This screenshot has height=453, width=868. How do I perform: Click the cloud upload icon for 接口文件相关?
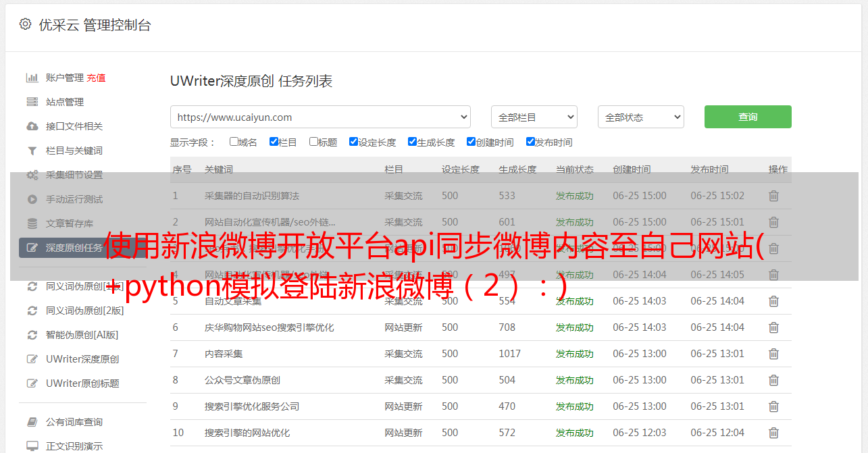click(32, 126)
